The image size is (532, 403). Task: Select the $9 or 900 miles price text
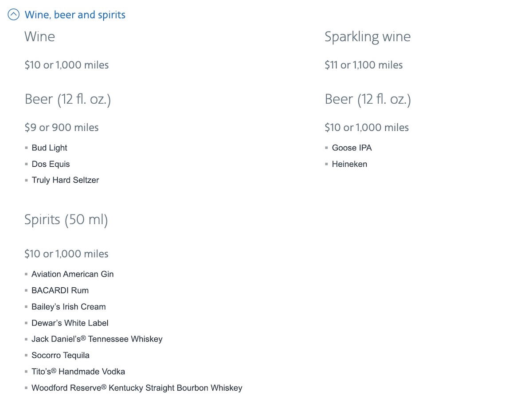click(62, 128)
